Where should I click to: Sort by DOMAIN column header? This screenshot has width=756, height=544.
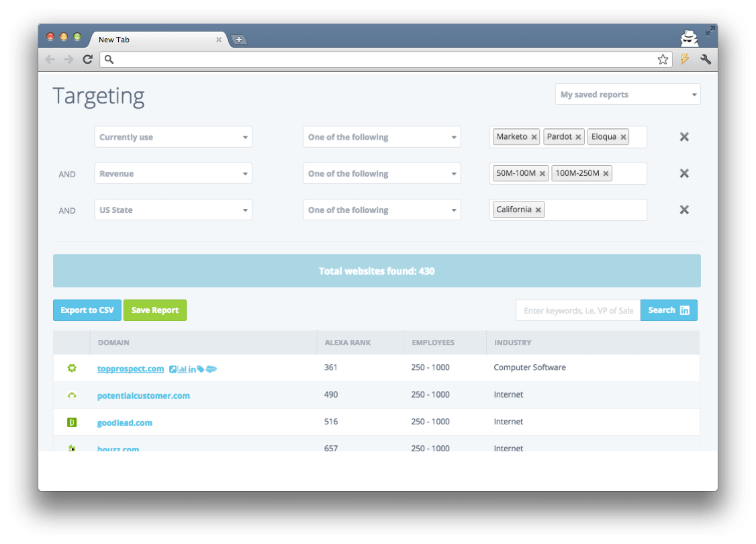tap(113, 343)
